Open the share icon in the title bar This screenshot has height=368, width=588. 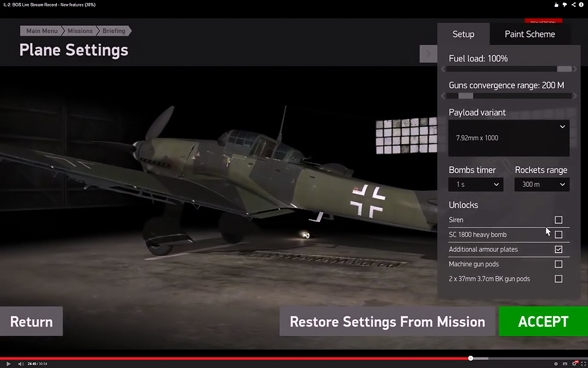coord(574,5)
